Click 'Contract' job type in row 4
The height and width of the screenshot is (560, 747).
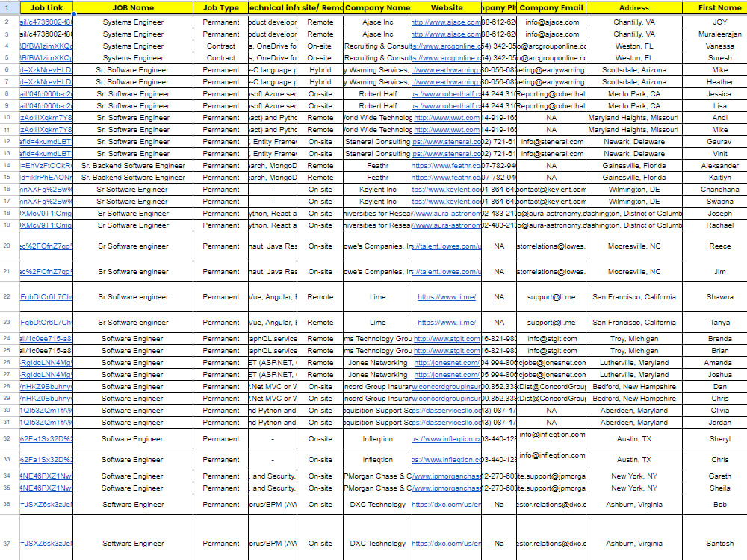(x=220, y=46)
